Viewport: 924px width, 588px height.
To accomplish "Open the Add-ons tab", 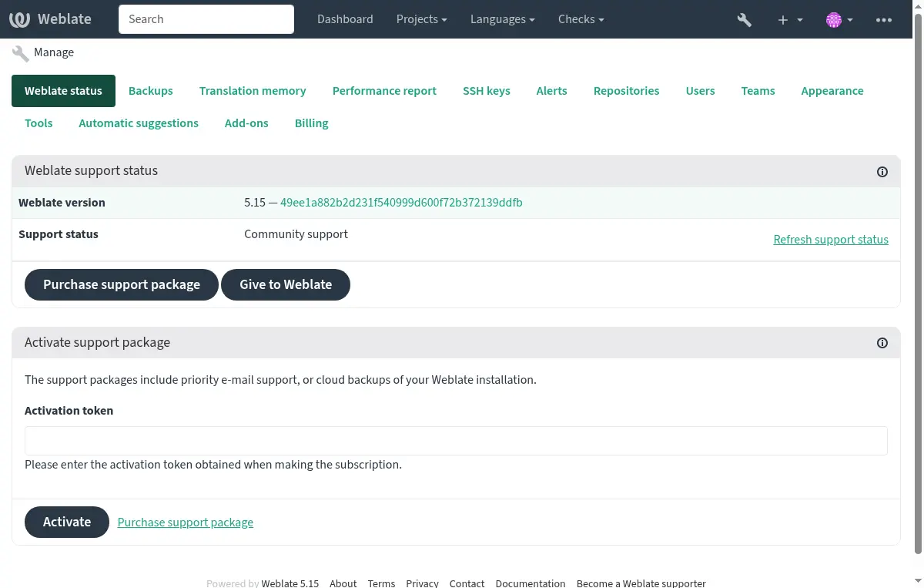I will click(246, 123).
